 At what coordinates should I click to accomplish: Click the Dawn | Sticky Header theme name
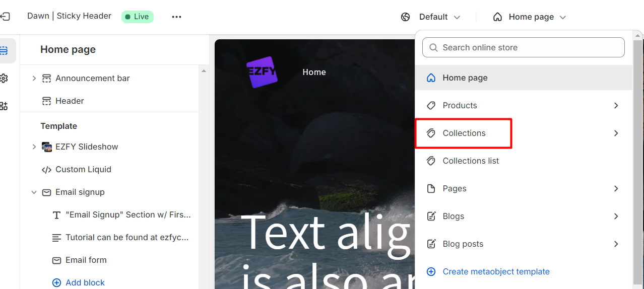coord(69,16)
